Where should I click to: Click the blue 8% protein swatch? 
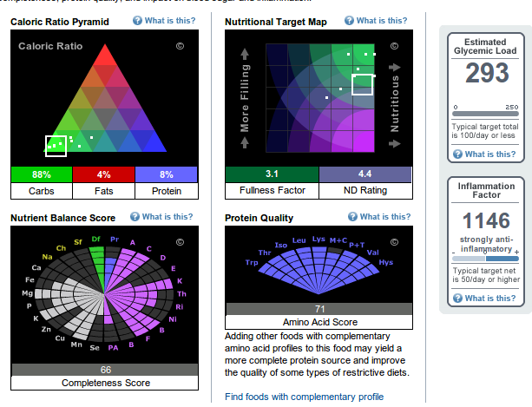pos(167,174)
